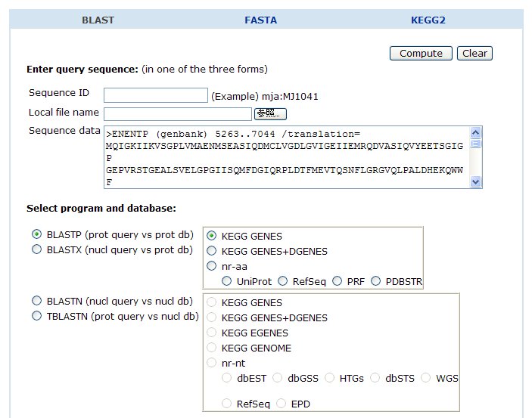Switch to the FASTA tab
The width and height of the screenshot is (532, 418).
click(x=260, y=20)
